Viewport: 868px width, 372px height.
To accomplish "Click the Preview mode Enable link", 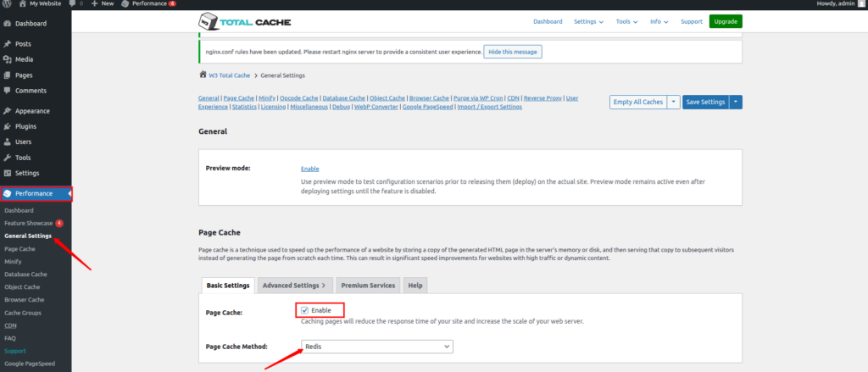I will tap(310, 169).
